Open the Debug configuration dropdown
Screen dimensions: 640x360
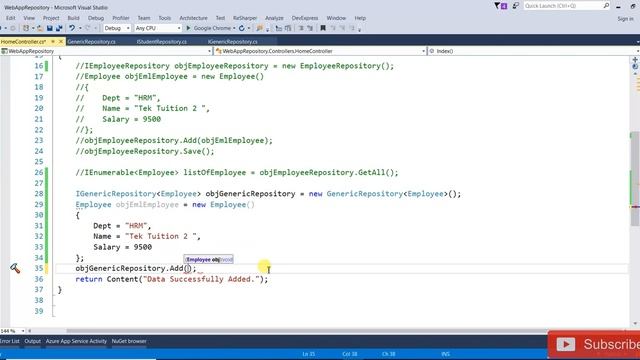pyautogui.click(x=117, y=28)
